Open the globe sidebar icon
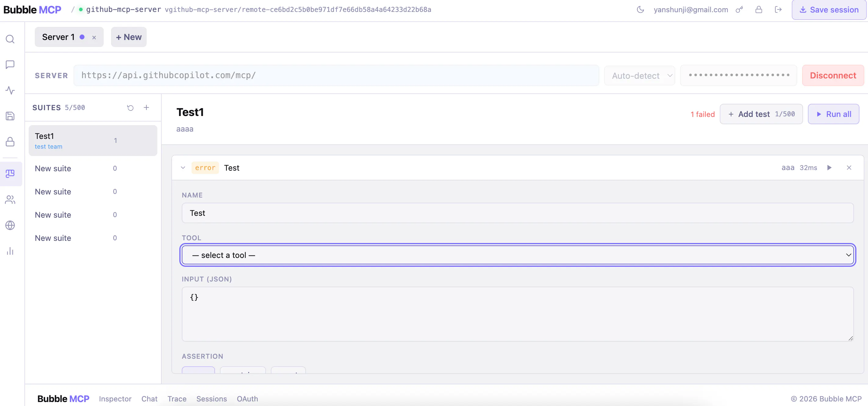Screen dimensions: 868x406 (x=10, y=225)
